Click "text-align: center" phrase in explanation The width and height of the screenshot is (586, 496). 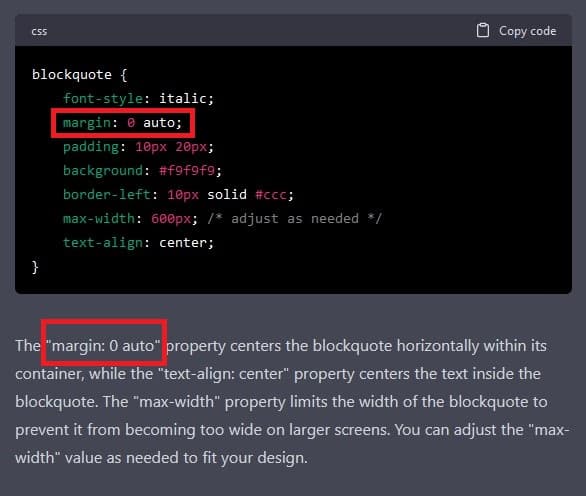tap(224, 374)
